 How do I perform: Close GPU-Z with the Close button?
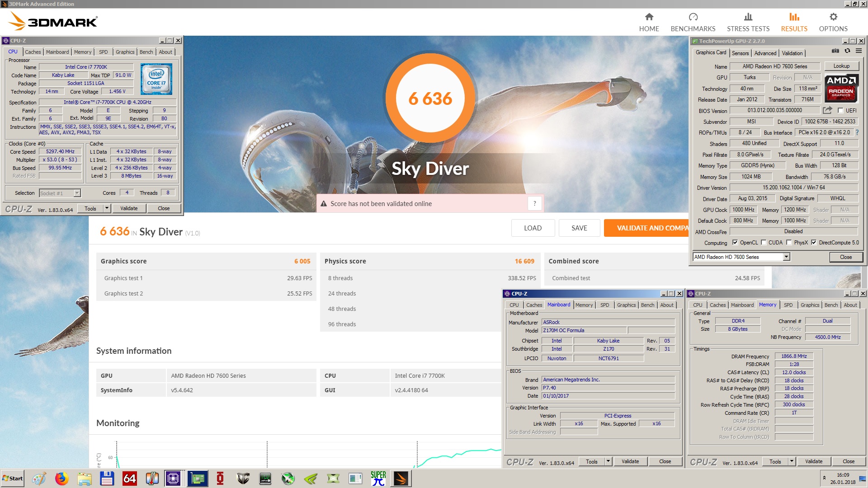[x=846, y=257]
